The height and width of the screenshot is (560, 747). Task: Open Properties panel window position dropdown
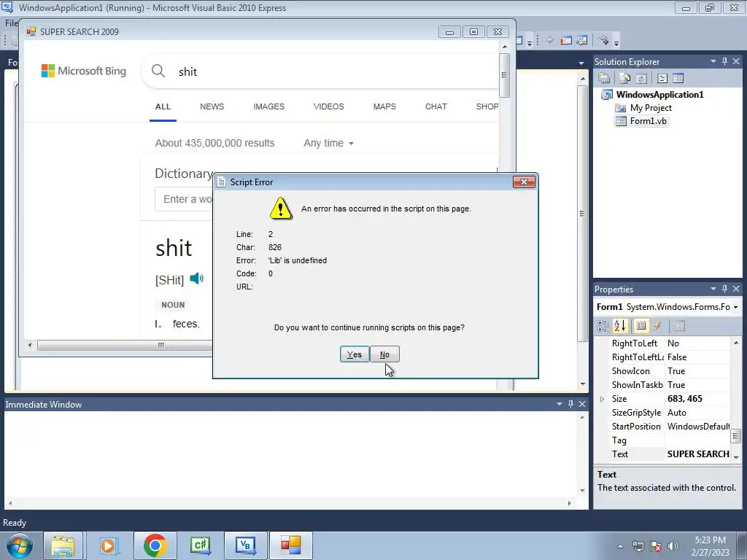coord(713,289)
